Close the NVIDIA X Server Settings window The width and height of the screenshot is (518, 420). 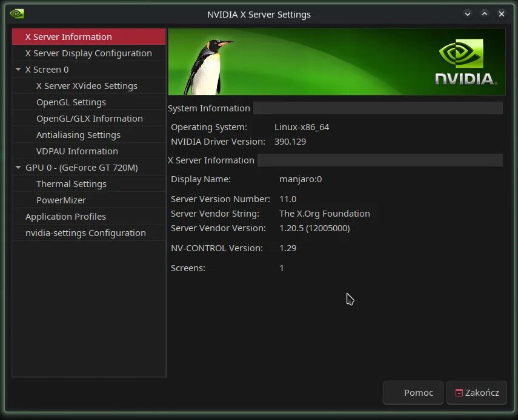pos(501,14)
